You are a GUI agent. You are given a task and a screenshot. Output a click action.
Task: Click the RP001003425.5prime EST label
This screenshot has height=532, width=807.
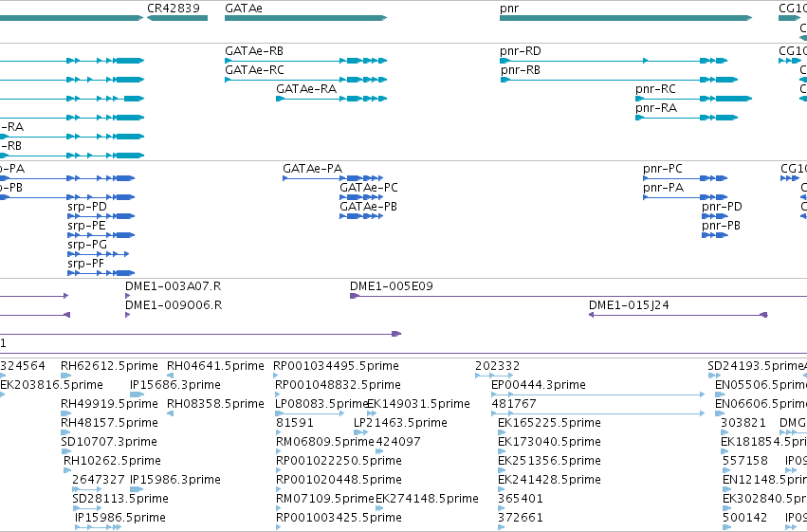click(x=339, y=519)
